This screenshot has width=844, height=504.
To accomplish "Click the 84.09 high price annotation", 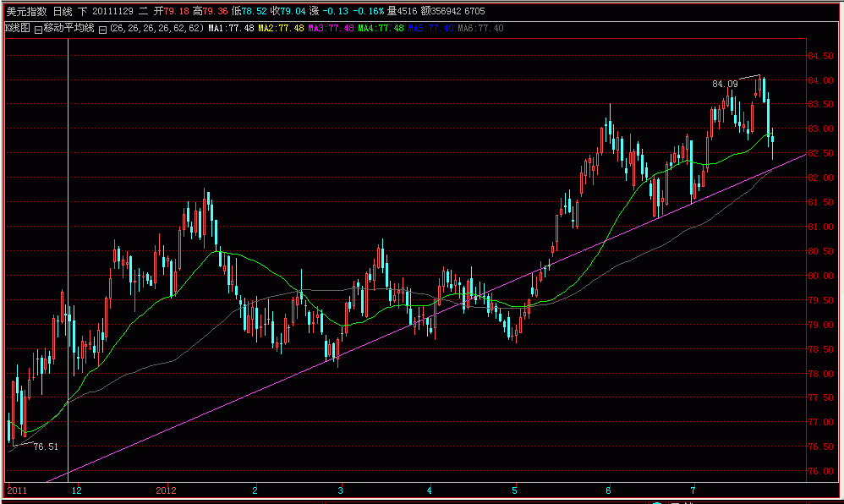I will point(725,84).
